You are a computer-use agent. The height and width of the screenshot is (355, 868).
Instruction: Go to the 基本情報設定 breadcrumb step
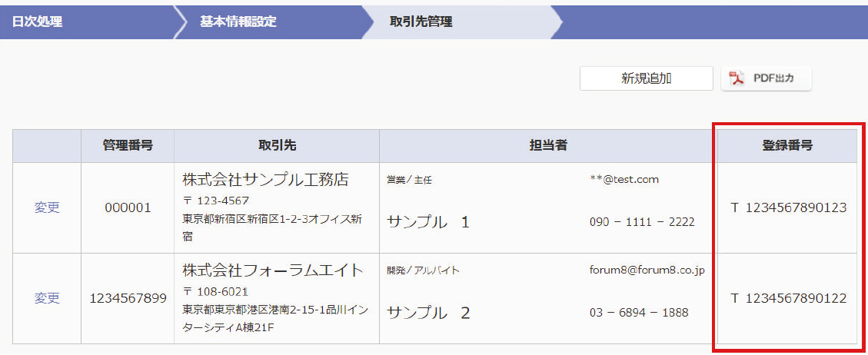(x=238, y=22)
